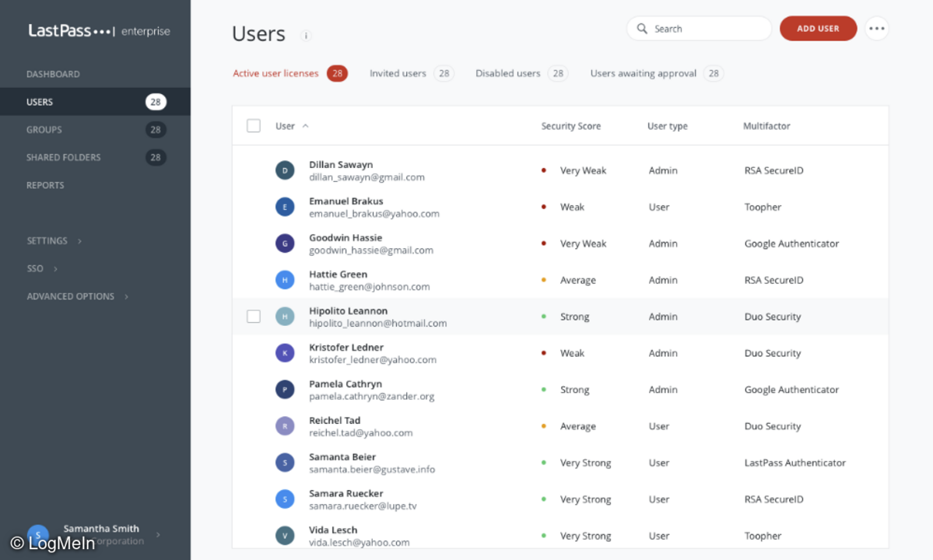Click email emanuel_brakus@yahoo.com
The width and height of the screenshot is (933, 560).
pyautogui.click(x=374, y=214)
